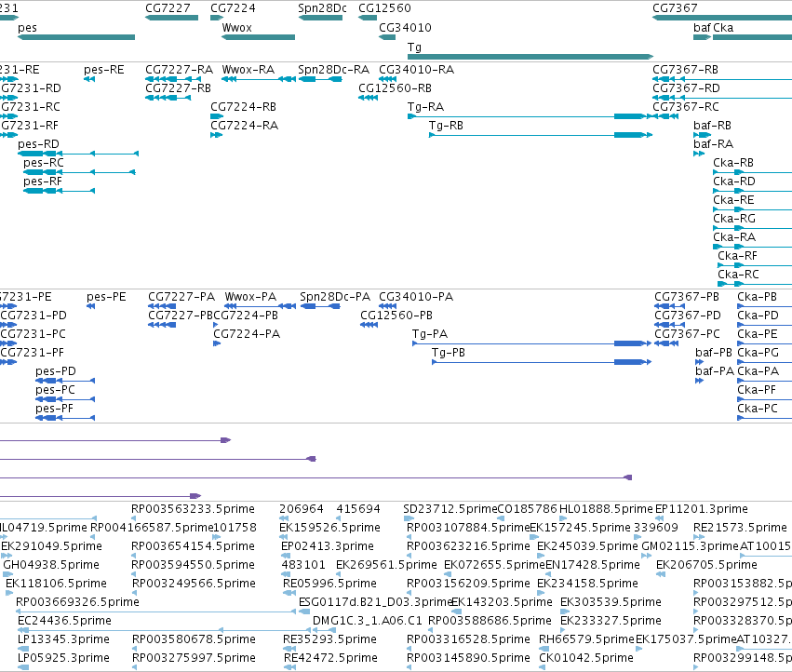Click the baf-RB transcript label

[712, 126]
